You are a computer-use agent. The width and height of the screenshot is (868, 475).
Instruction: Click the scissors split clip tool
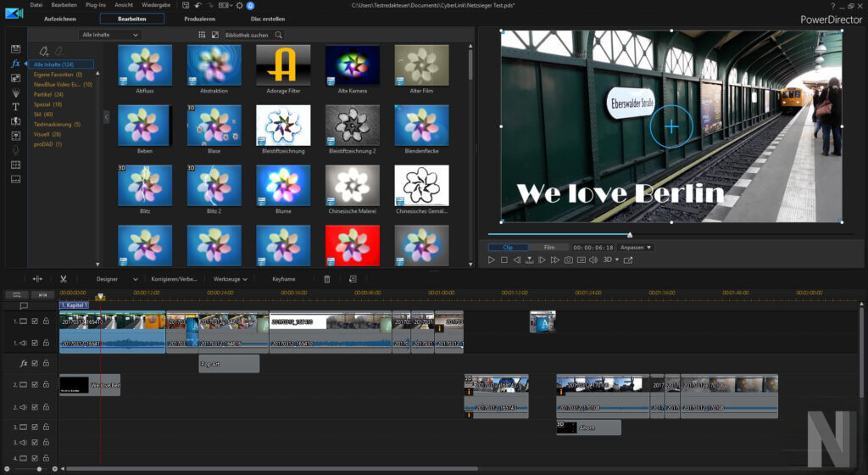tap(63, 278)
